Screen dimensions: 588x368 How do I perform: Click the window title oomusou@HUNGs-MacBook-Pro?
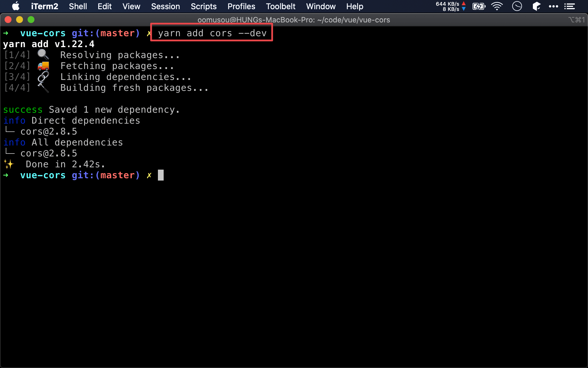click(x=294, y=20)
